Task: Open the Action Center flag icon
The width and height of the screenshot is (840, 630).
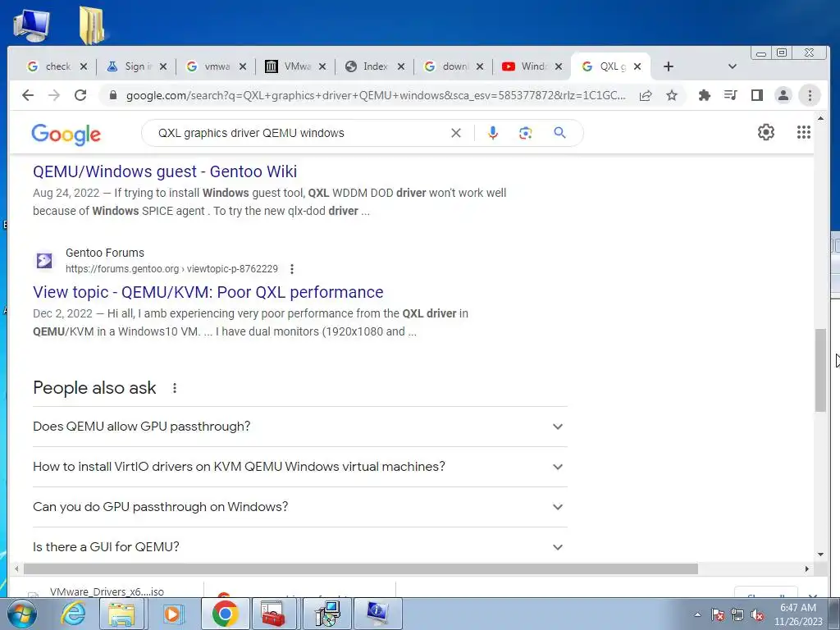Action: click(x=718, y=614)
